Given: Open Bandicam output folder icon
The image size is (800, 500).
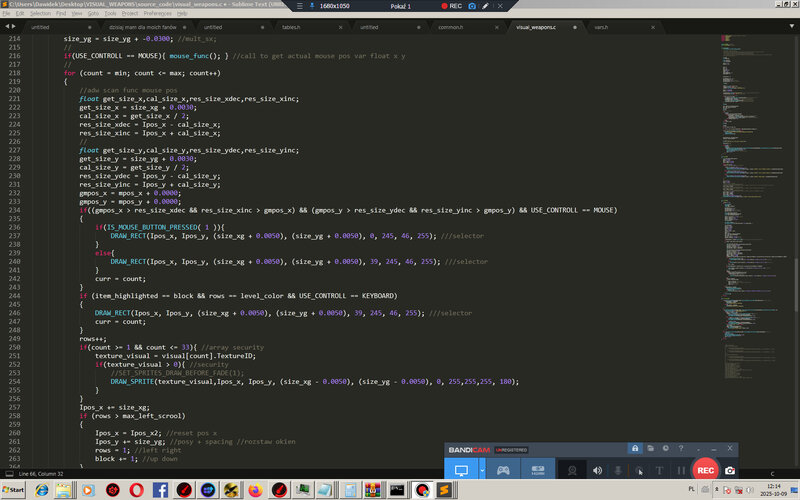Looking at the screenshot, I should (x=650, y=448).
